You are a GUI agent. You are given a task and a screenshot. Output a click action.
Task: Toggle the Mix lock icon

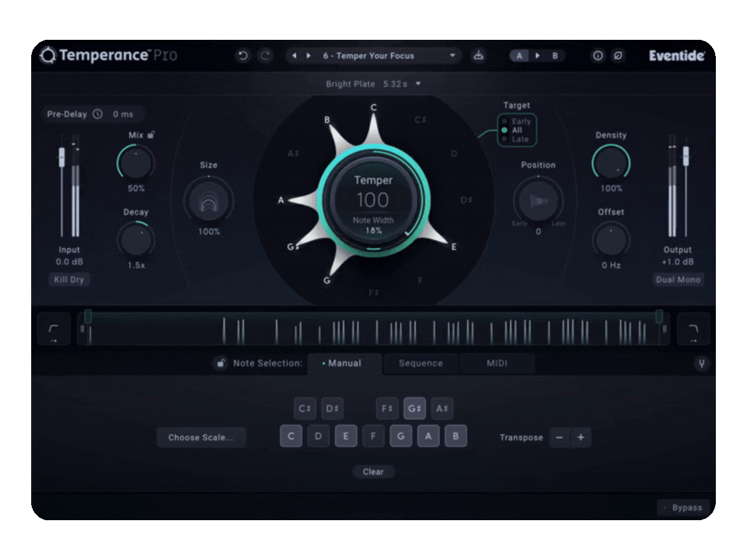click(x=151, y=134)
